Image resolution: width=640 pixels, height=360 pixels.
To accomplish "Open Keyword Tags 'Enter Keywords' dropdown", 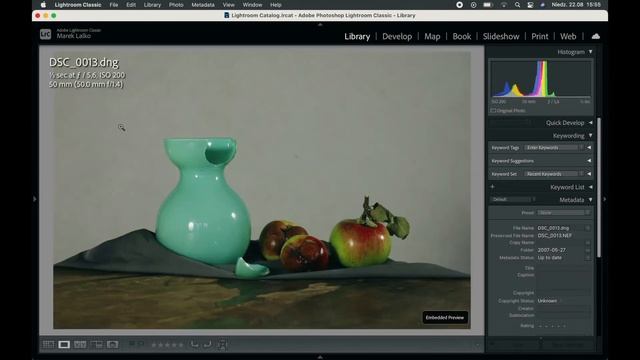I will [554, 148].
